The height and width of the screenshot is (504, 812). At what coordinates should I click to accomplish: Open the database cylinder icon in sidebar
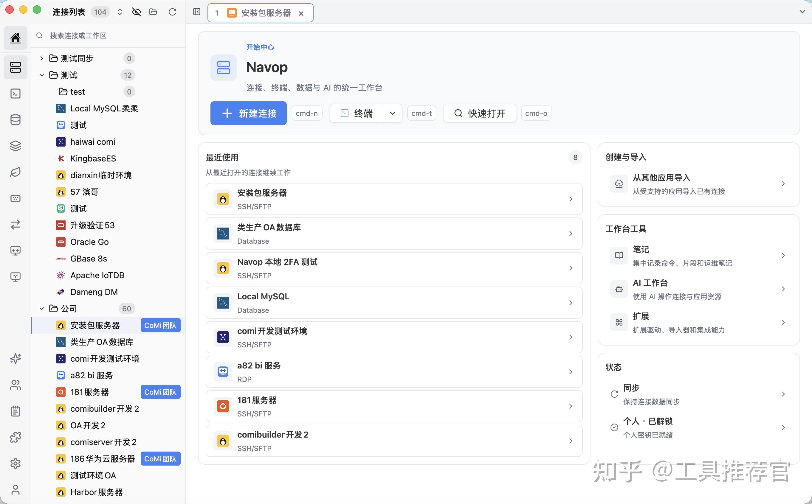[x=15, y=120]
